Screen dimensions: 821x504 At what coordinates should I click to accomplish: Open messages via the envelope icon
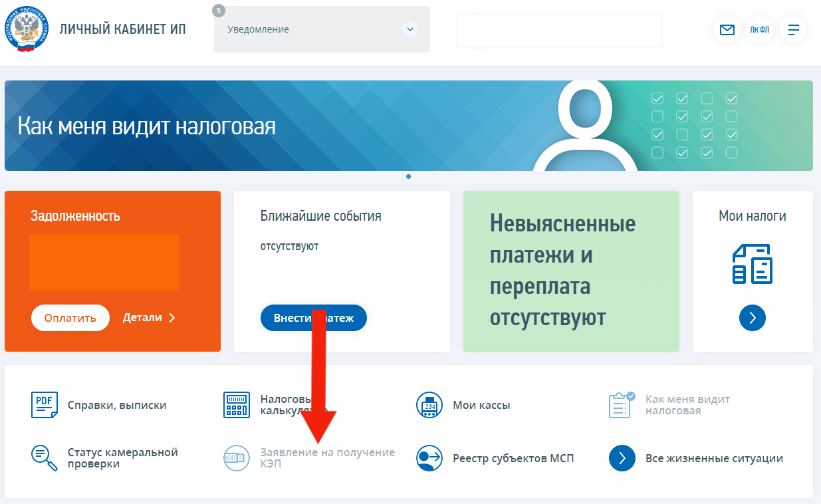click(x=727, y=29)
